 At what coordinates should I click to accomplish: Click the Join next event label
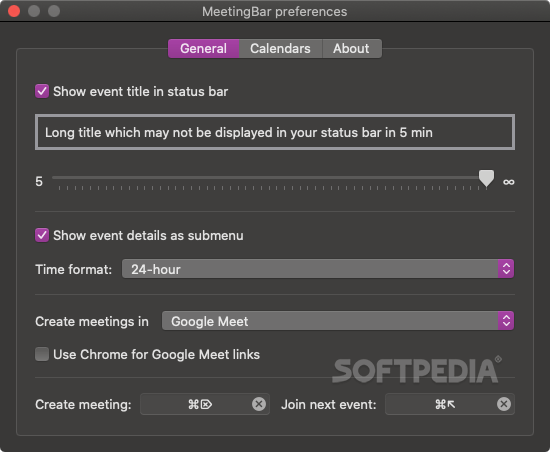329,404
